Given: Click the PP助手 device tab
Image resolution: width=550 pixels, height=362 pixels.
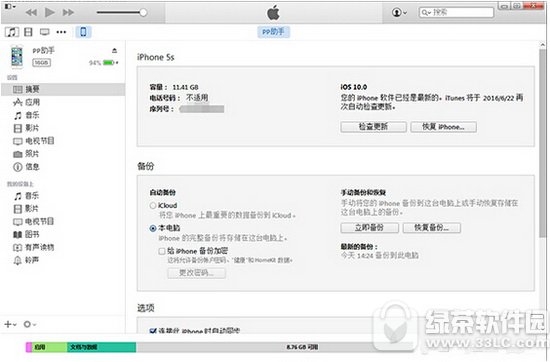Looking at the screenshot, I should [x=273, y=32].
